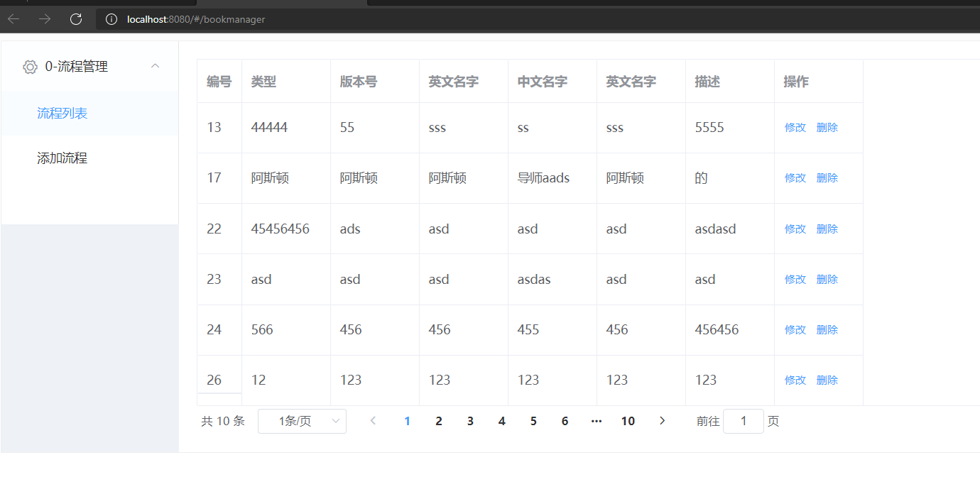Screen dimensions: 980x477
Task: Click the 编号 column header
Action: coord(219,82)
